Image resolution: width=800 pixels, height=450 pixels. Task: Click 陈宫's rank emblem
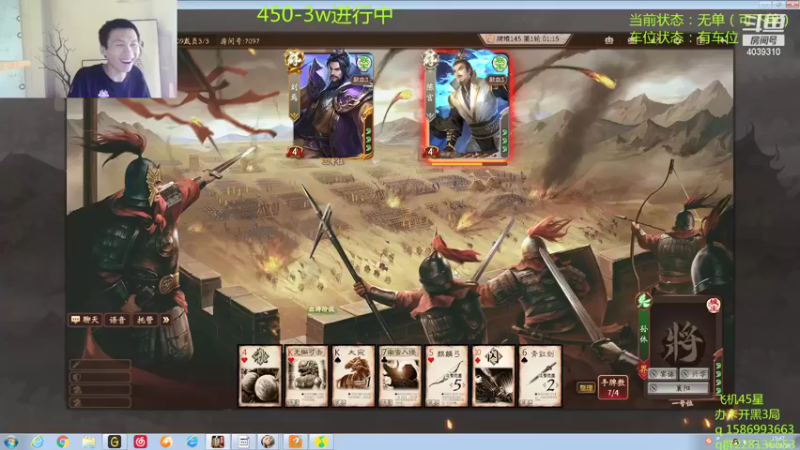click(430, 60)
